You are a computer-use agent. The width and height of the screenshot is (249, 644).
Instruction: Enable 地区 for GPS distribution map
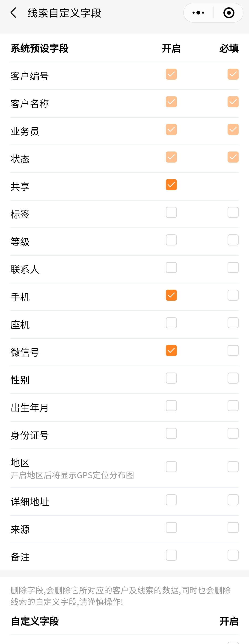pos(171,467)
